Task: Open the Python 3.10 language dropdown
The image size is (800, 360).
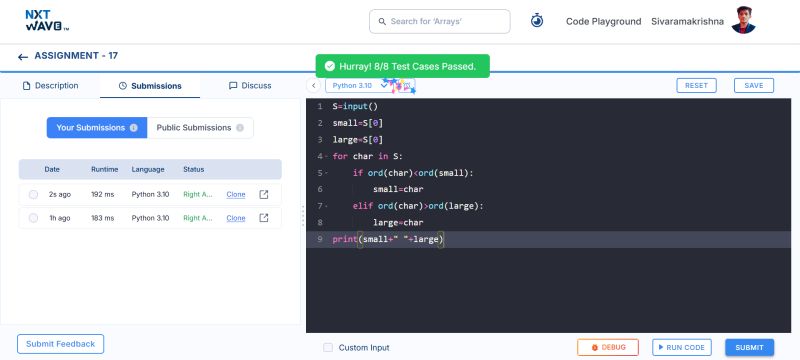Action: pos(359,86)
